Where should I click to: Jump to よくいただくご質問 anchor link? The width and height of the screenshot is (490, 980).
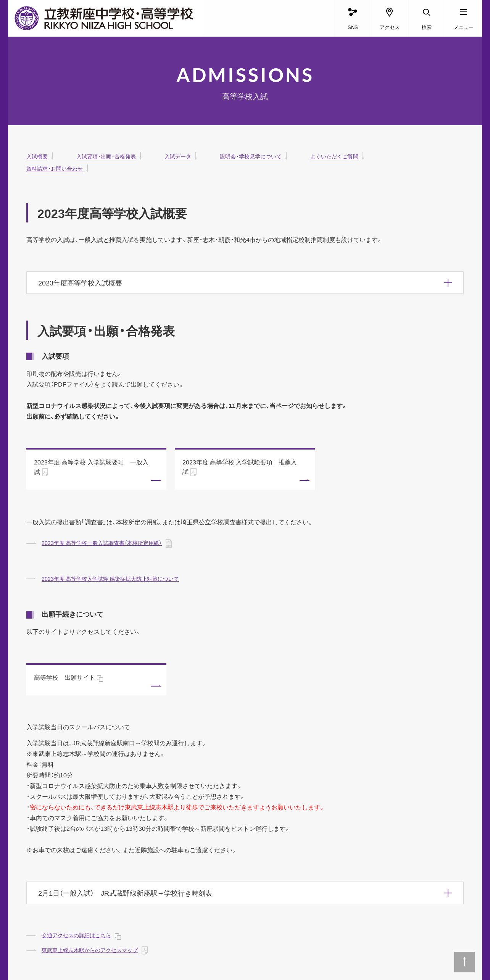(334, 156)
